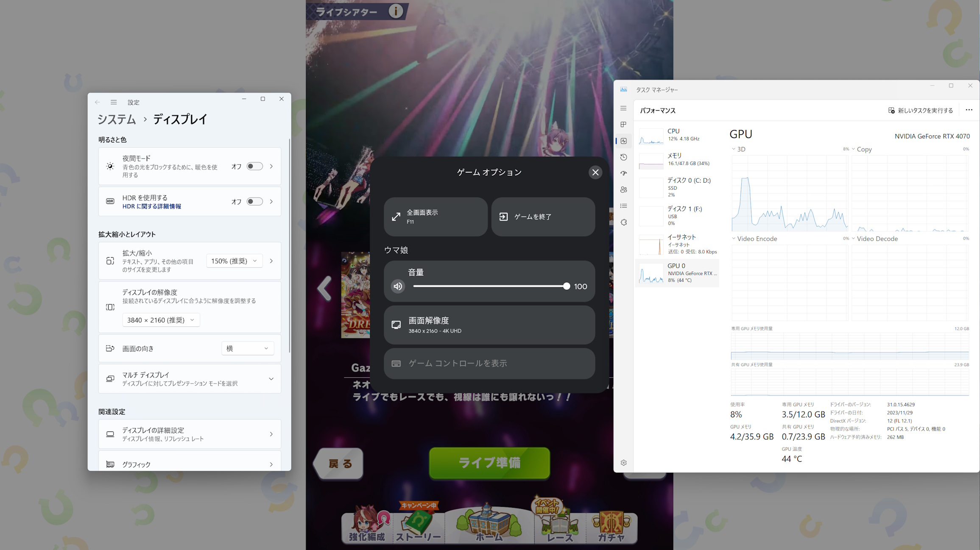The image size is (980, 550).
Task: Click volume slider handle at 100
Action: [567, 286]
